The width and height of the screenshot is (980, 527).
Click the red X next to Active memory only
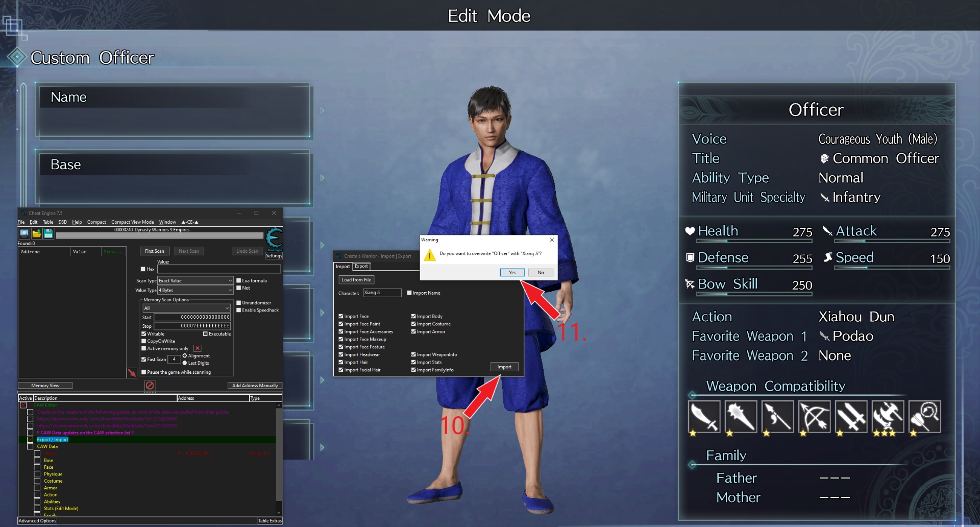pyautogui.click(x=198, y=348)
